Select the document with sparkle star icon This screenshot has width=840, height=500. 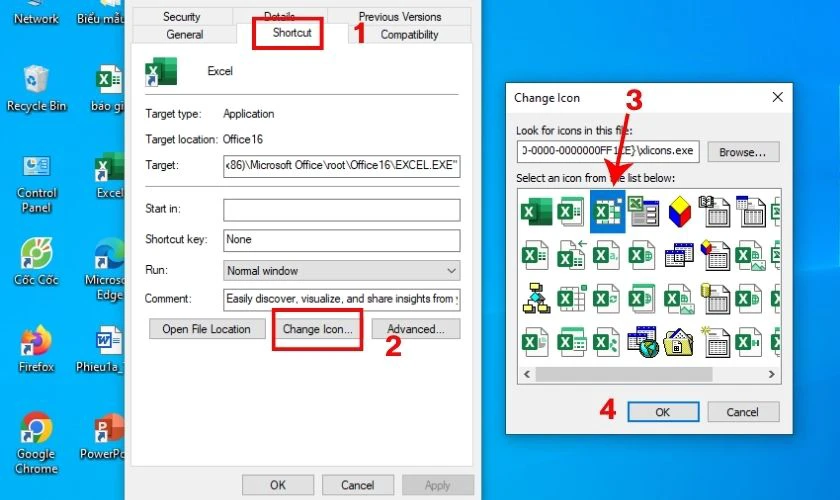pyautogui.click(x=715, y=341)
